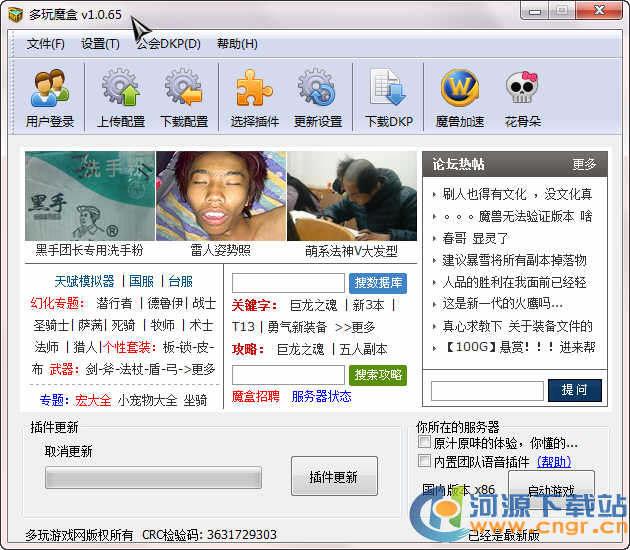Open forum post 春哥 显灵了
The width and height of the screenshot is (630, 550).
(x=475, y=239)
